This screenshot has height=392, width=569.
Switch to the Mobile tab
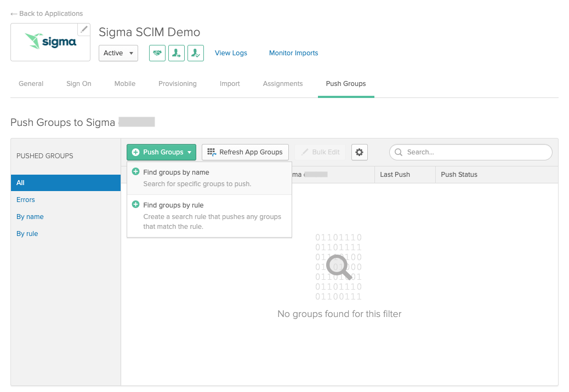(x=125, y=84)
